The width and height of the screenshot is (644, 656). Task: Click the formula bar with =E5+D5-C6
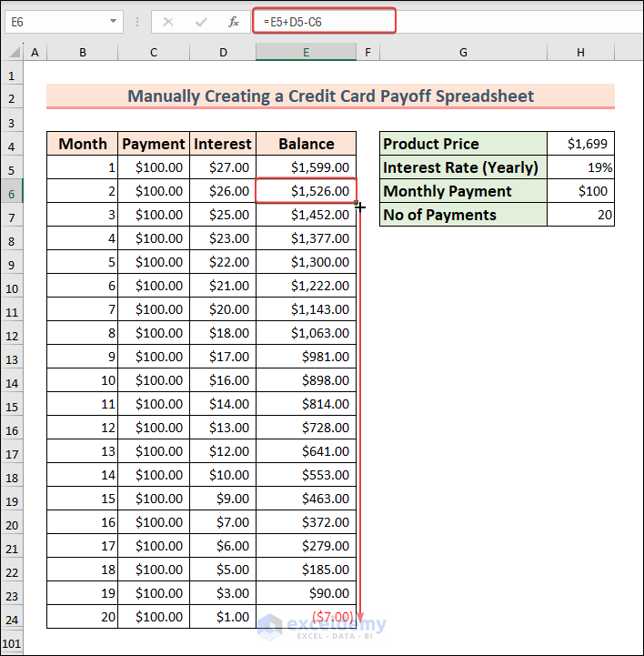324,21
